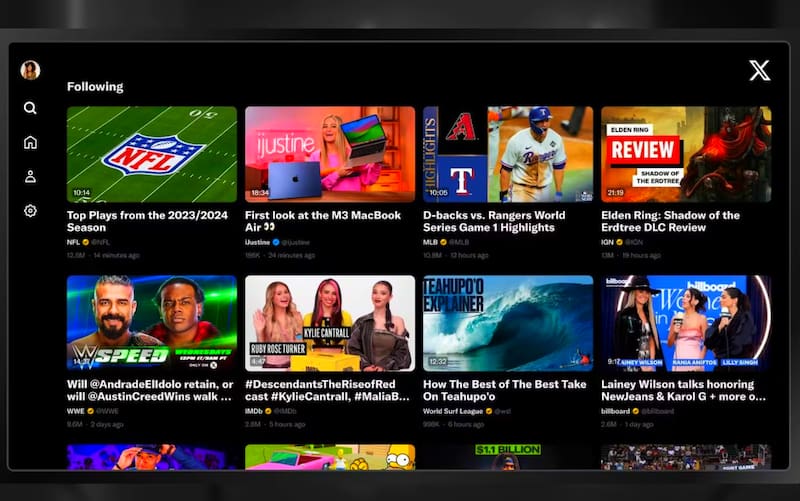Play the WWE Speed video thumbnail

tap(151, 323)
